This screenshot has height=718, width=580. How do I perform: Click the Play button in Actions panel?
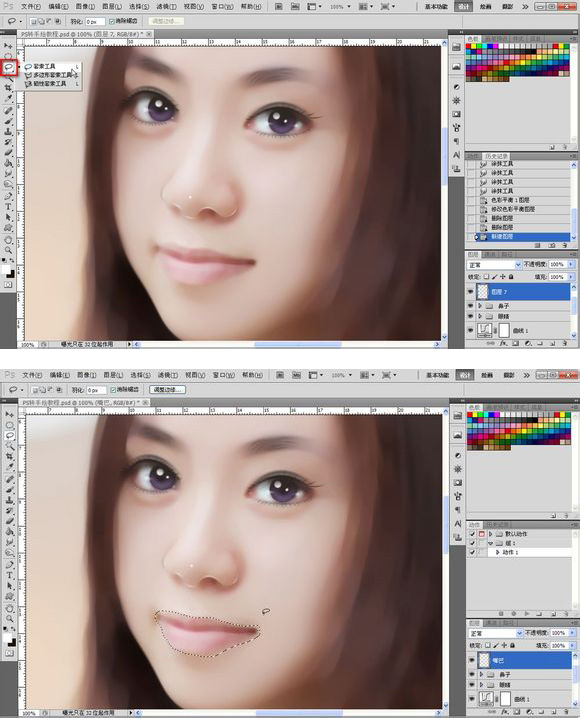[527, 614]
